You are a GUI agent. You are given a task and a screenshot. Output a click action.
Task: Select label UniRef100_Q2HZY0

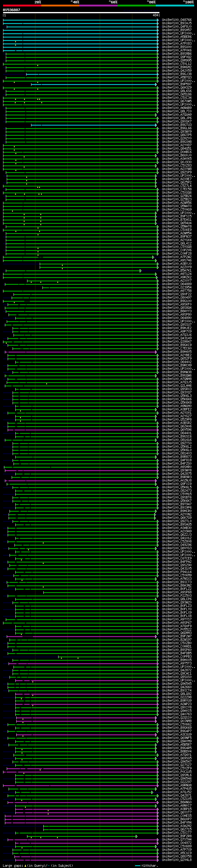(177, 139)
